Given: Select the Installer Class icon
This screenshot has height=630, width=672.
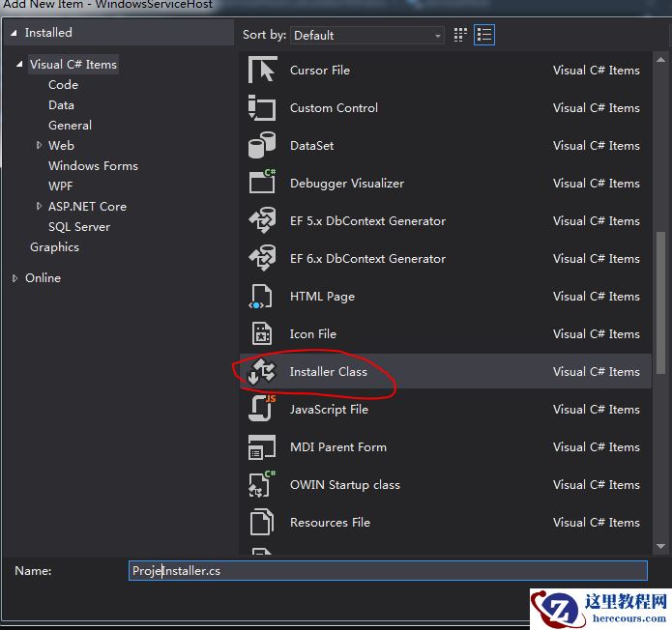Looking at the screenshot, I should tap(262, 371).
